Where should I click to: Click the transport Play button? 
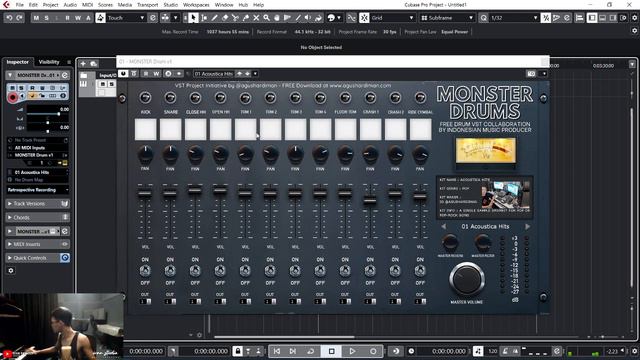pos(352,351)
